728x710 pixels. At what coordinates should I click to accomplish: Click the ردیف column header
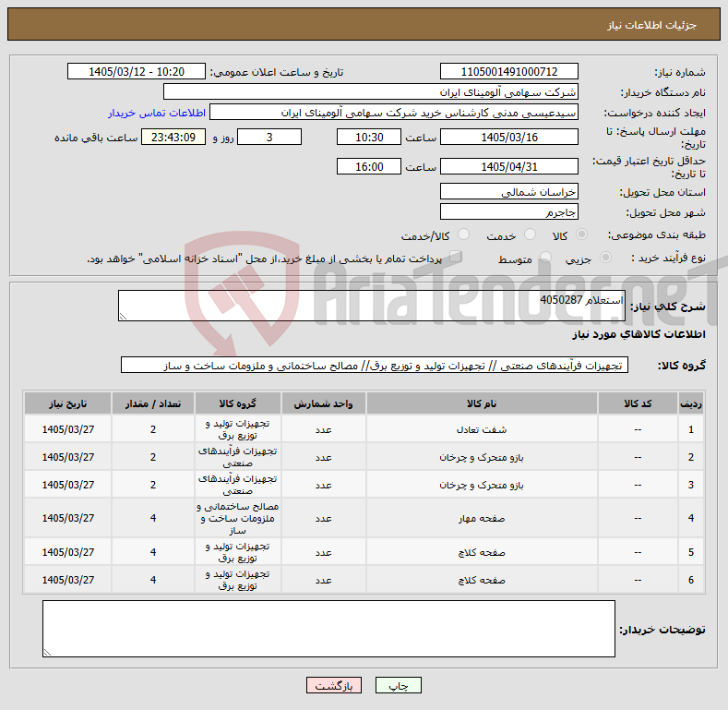coord(691,403)
